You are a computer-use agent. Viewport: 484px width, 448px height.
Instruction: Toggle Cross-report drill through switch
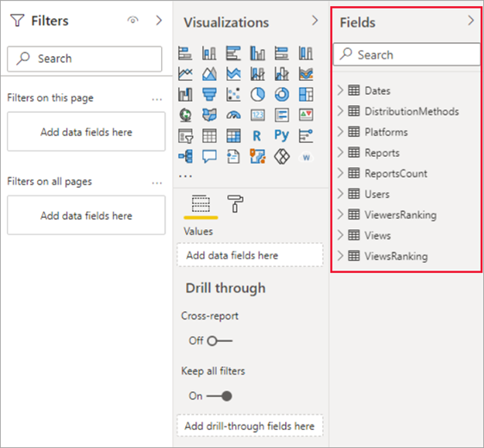coord(220,341)
